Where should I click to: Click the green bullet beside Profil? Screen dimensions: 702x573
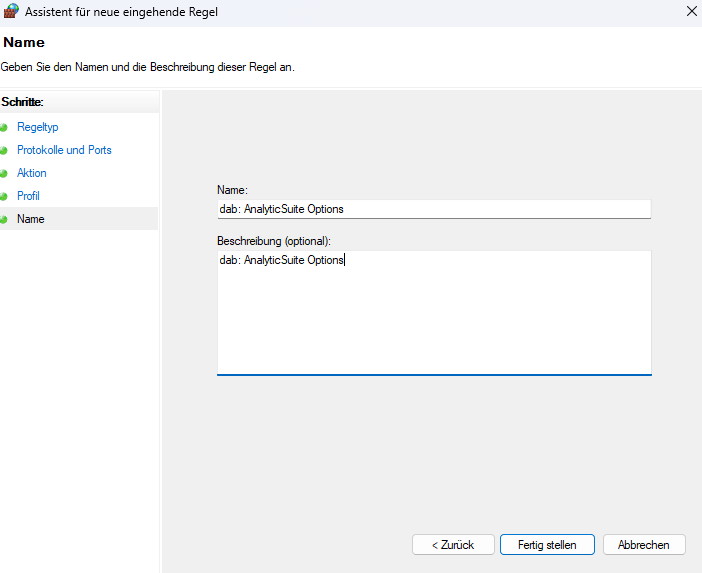pos(4,197)
